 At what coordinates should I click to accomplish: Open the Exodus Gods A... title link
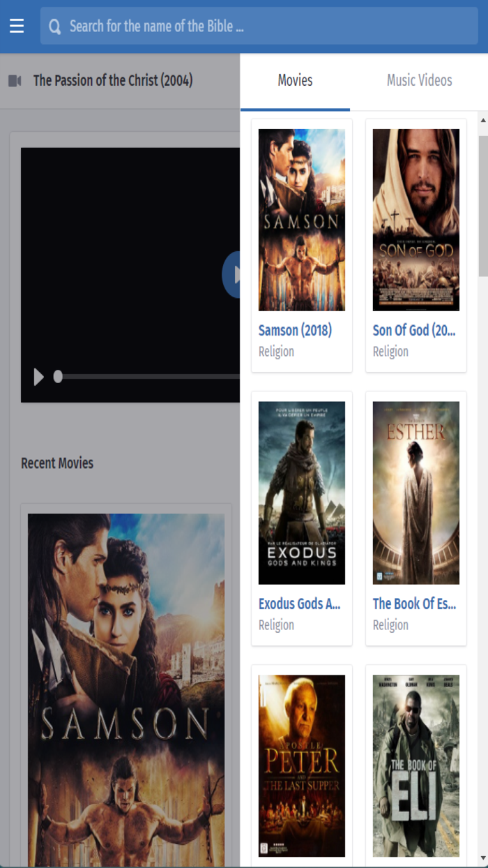click(x=300, y=604)
